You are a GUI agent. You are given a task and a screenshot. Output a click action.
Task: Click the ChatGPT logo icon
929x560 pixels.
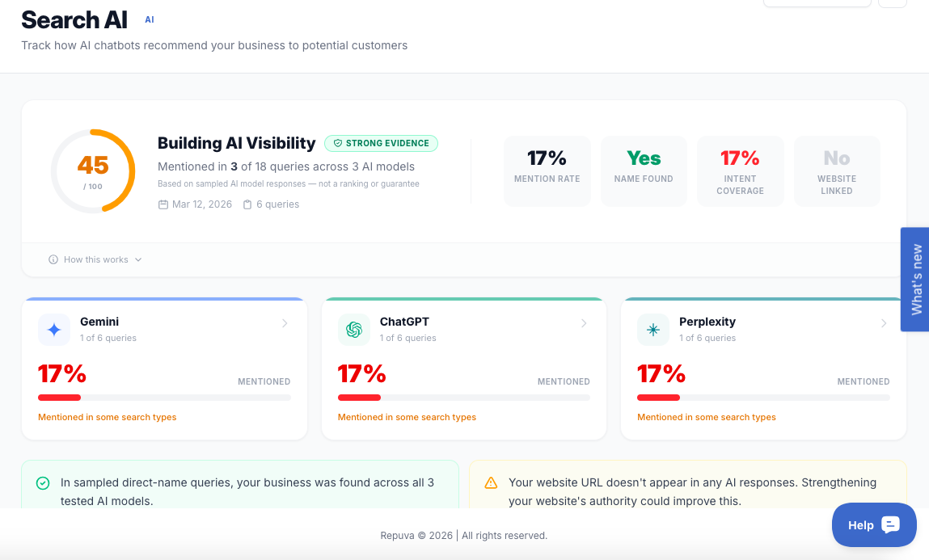point(353,330)
